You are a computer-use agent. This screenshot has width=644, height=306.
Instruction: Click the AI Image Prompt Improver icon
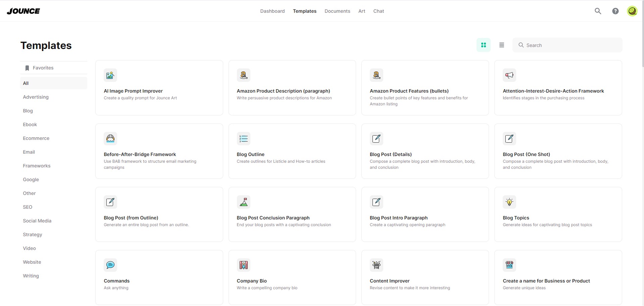coord(110,75)
